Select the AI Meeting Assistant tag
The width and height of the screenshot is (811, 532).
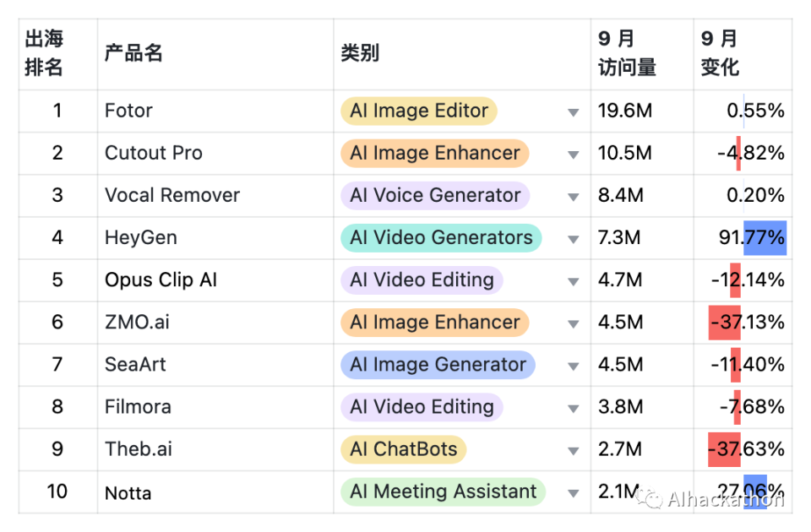pos(443,491)
